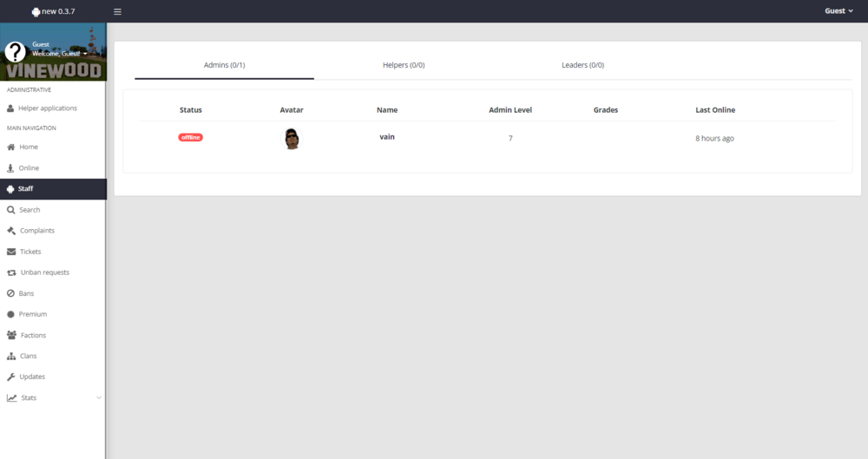Click the Bans prohibited-circle icon
Screen dimensions: 868x459
[x=10, y=293]
